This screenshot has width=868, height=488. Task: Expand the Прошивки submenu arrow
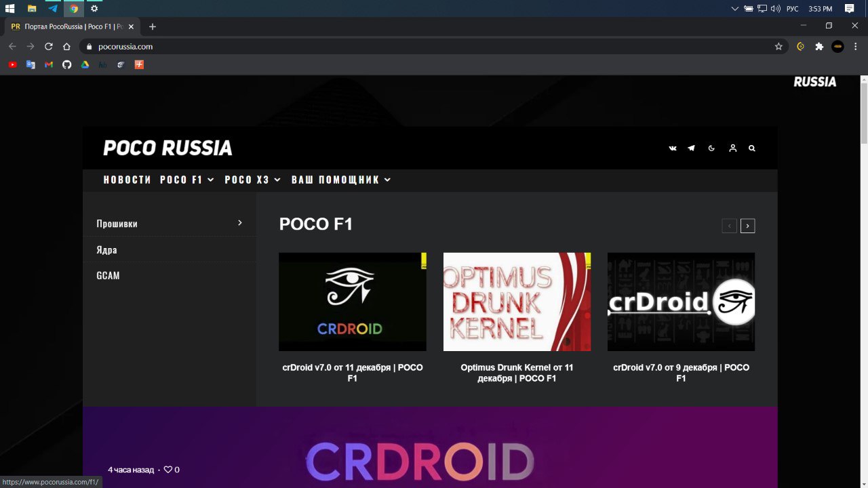[x=239, y=223]
